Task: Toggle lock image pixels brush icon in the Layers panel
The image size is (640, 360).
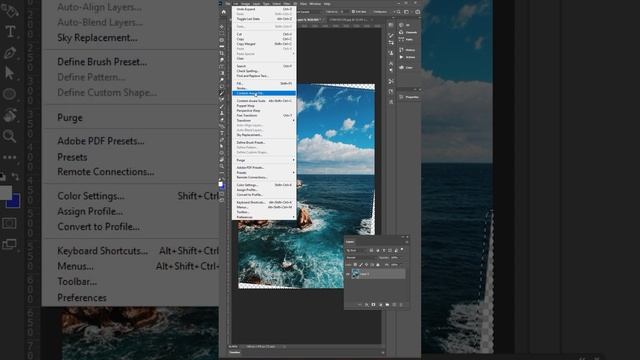Action: pyautogui.click(x=361, y=265)
